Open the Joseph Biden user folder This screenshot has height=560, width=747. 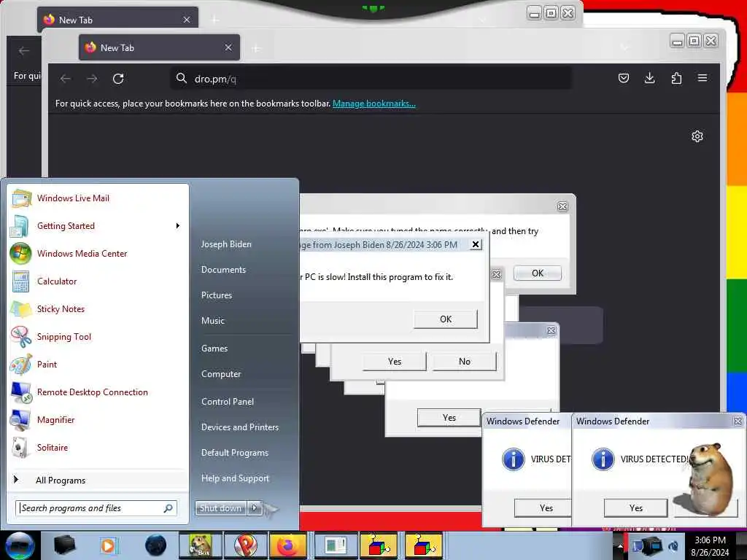tap(226, 244)
